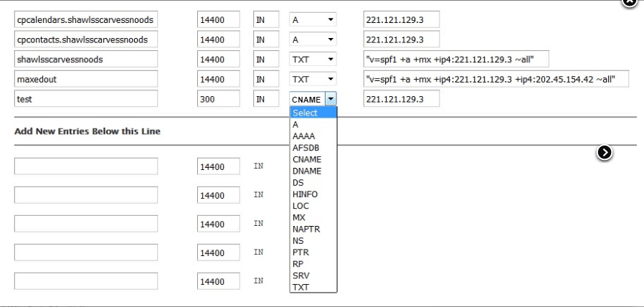Pick the PTR record type option

coord(300,252)
